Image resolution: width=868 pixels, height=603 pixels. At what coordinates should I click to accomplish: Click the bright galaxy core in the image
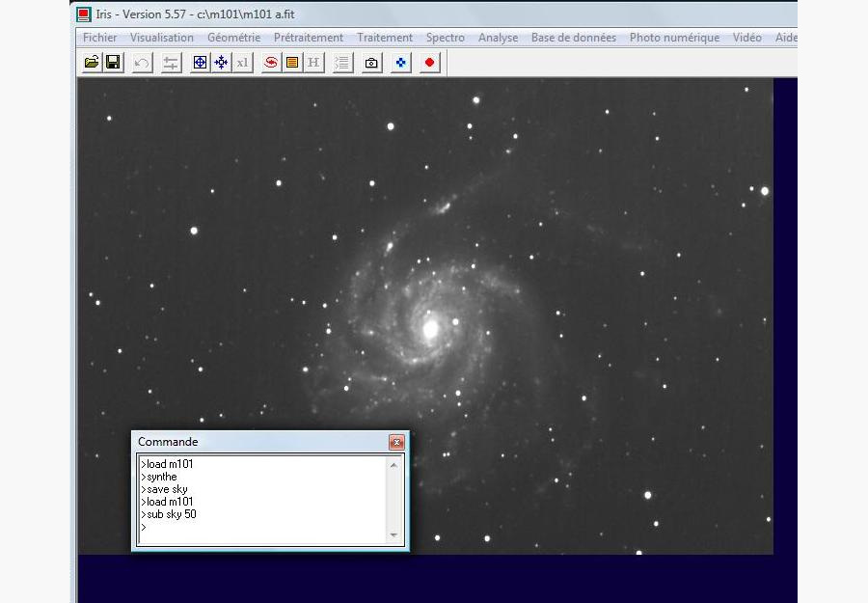(x=431, y=328)
